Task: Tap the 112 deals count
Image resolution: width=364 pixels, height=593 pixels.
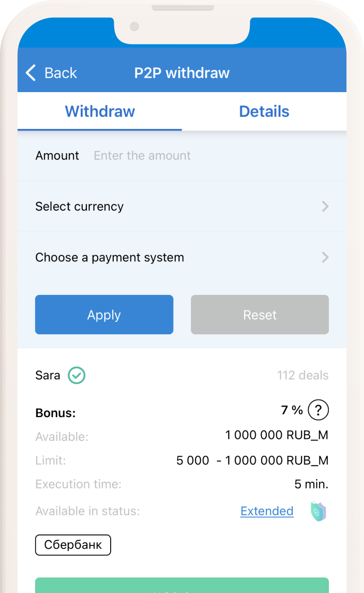Action: [x=302, y=375]
